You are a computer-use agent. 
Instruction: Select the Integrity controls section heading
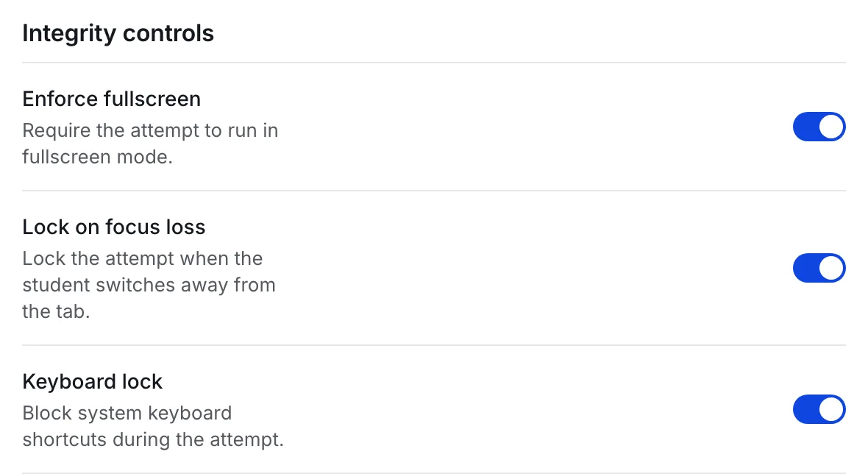[x=118, y=33]
